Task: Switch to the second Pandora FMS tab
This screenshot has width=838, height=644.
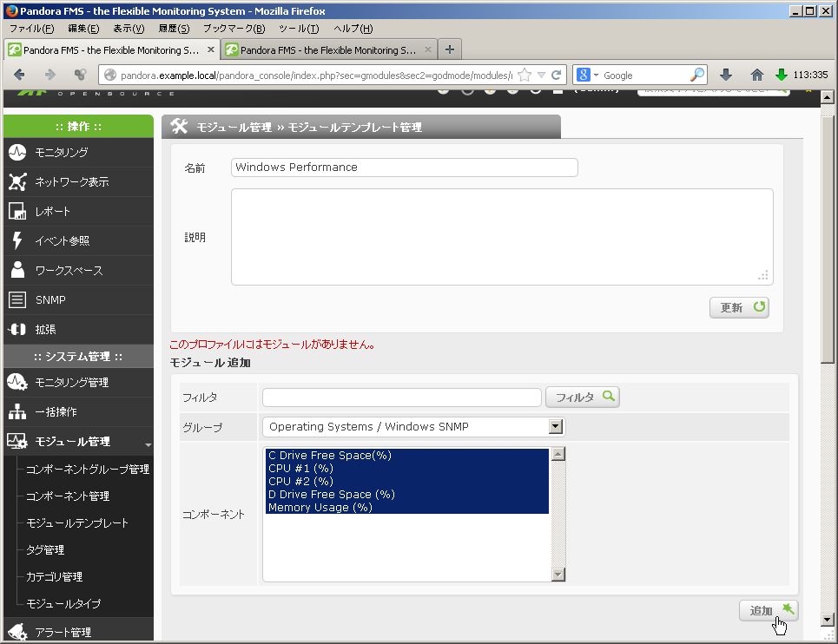Action: [x=328, y=49]
